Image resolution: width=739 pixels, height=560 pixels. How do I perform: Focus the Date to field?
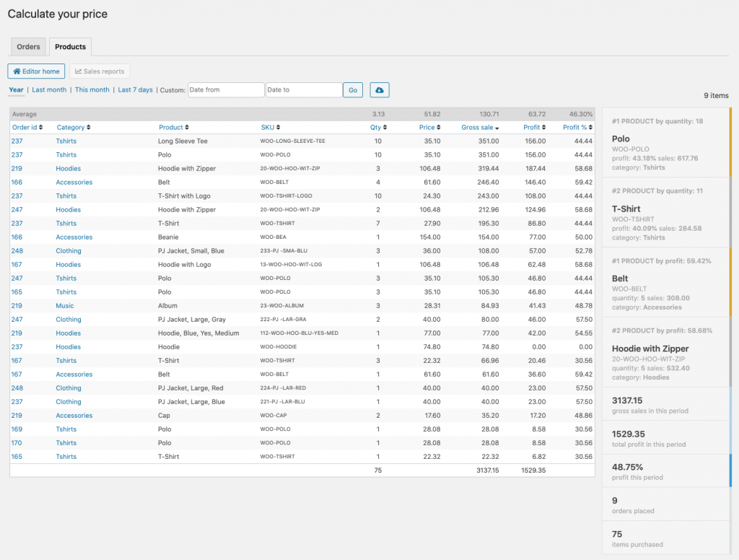[304, 90]
